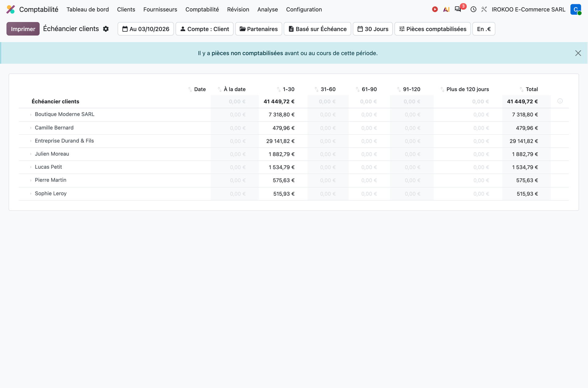Sort by the À la date column
The image size is (588, 388).
click(220, 89)
